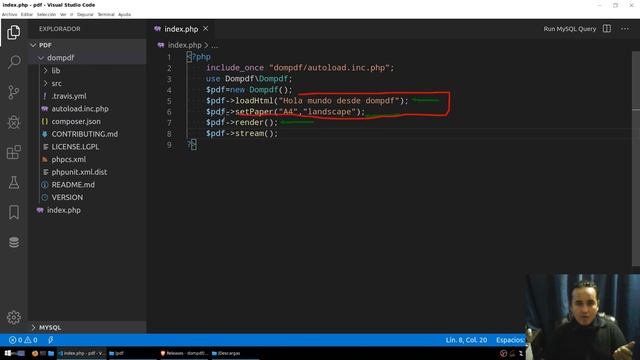Click "use Dompdf\Dompdf;" on line 3
Image resolution: width=640 pixels, height=360 pixels.
tap(249, 79)
